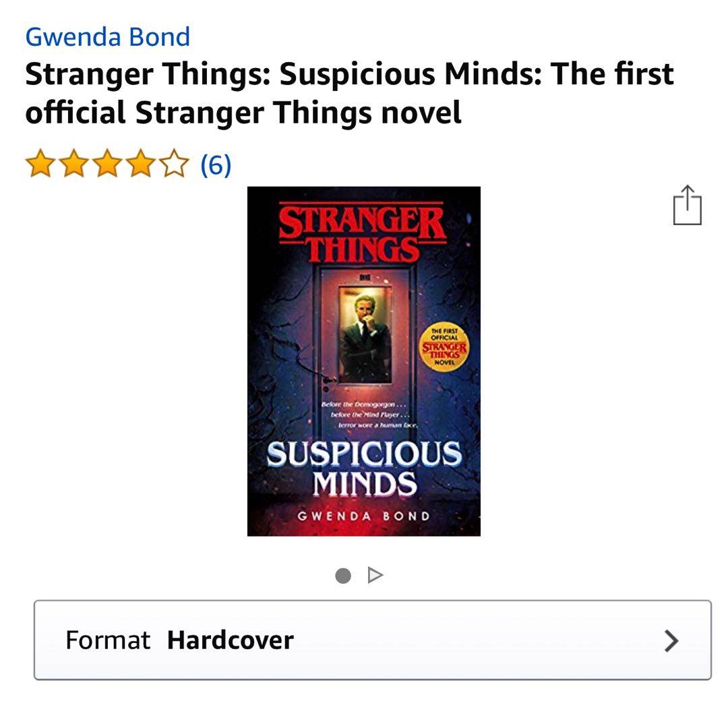
Task: Click the red Stranger Things cover logo
Action: [362, 233]
